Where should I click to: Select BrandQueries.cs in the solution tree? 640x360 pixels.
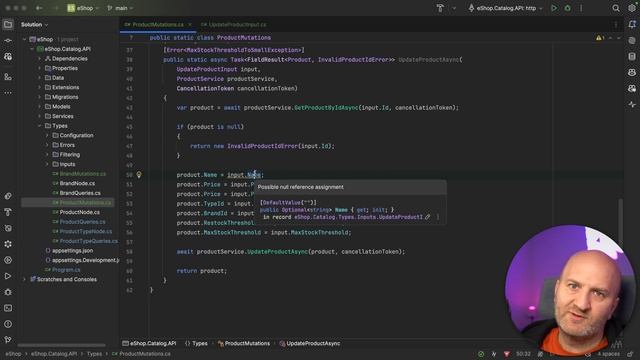80,193
